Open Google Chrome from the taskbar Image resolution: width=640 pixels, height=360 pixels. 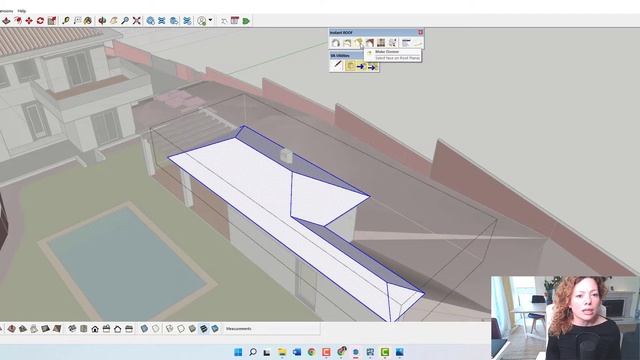(311, 352)
